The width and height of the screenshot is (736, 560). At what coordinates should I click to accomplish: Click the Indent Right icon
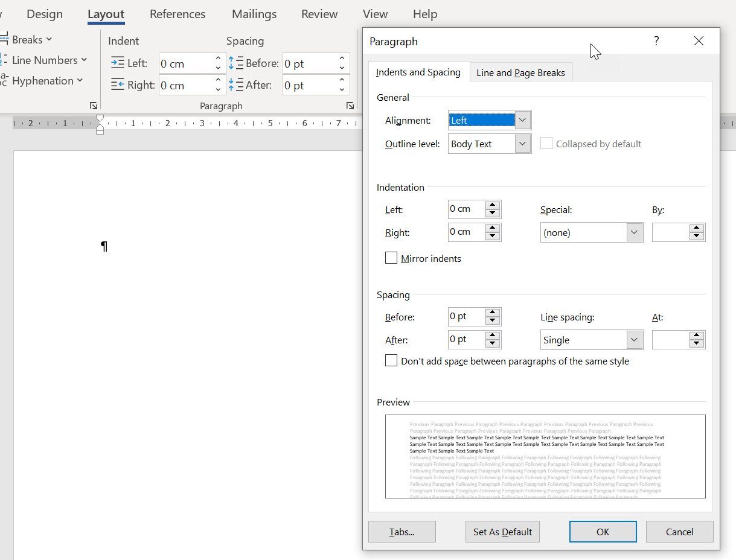[118, 85]
